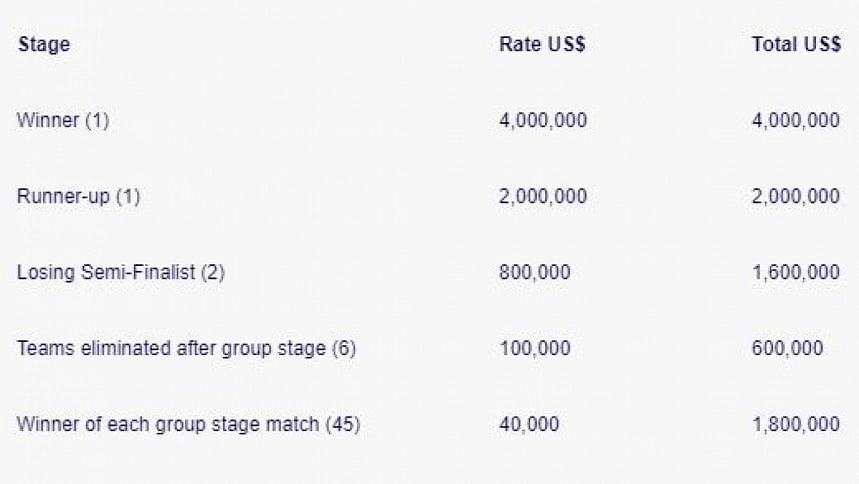Click the 40,000 rate cell

click(529, 424)
